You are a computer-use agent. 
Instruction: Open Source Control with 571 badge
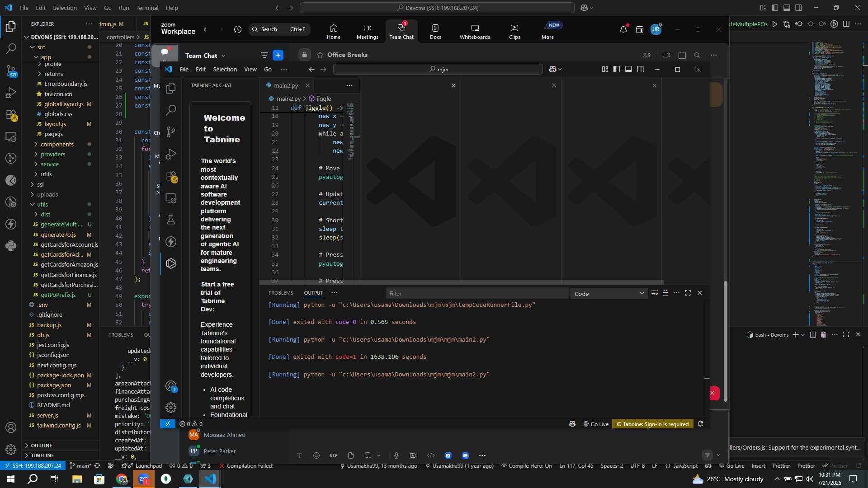tap(11, 71)
